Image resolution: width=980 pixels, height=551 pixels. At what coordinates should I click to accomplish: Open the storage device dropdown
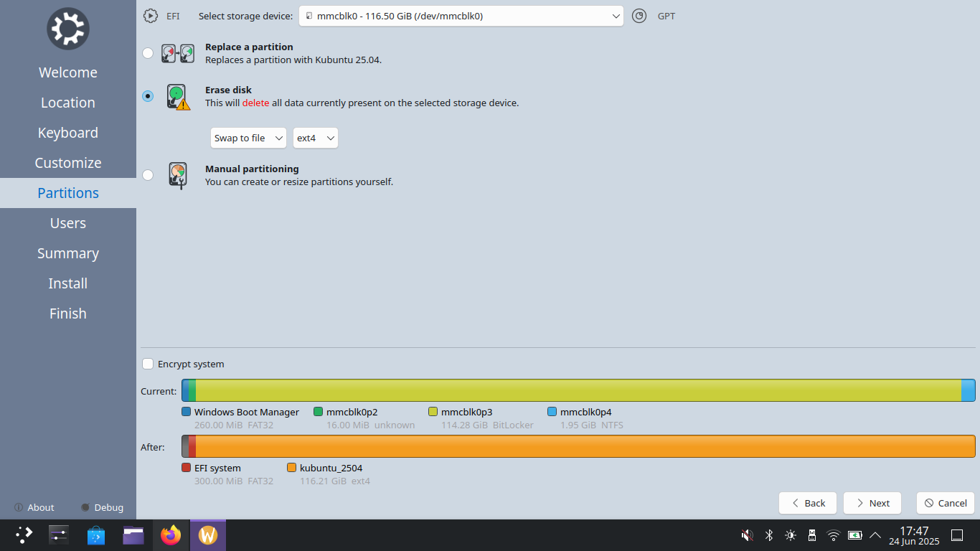click(x=461, y=16)
